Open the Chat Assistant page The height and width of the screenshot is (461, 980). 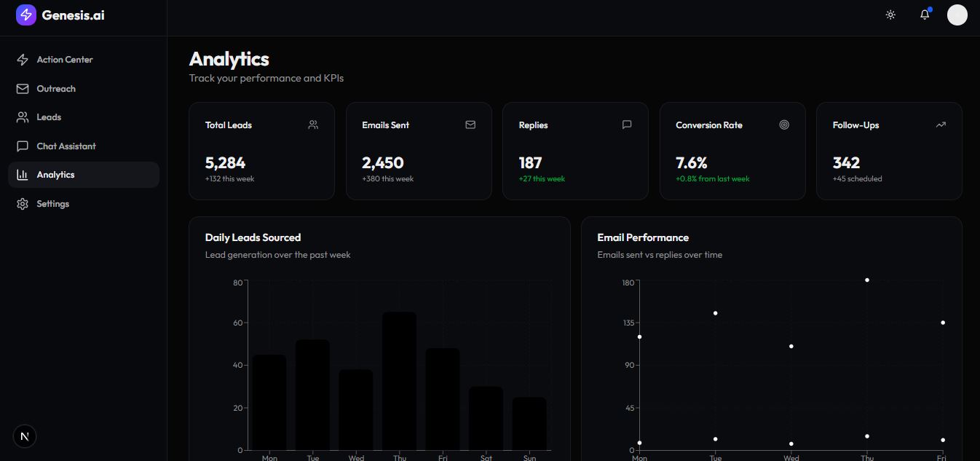(66, 146)
